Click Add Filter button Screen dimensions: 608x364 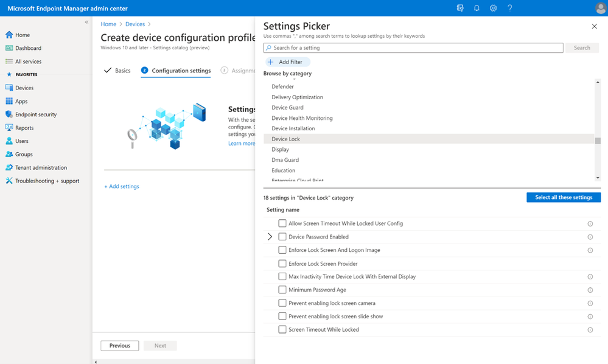pos(287,61)
